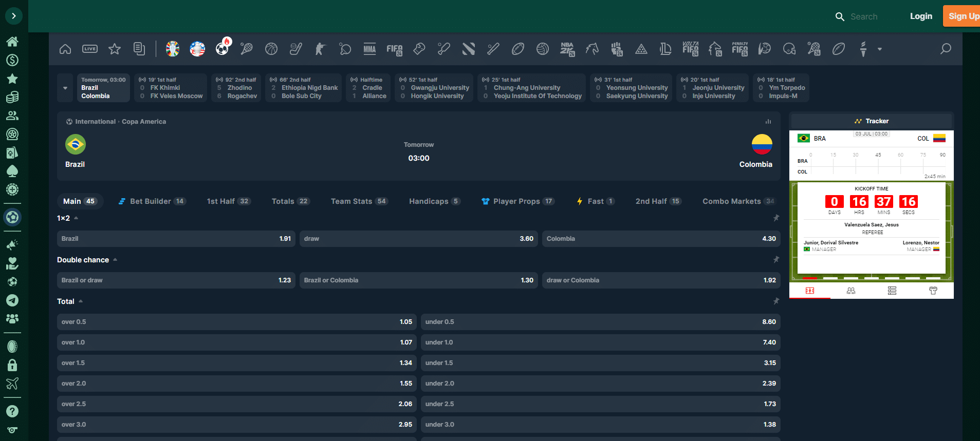This screenshot has width=980, height=441.
Task: Select Brazil win at 1.91 odds
Action: tap(176, 239)
